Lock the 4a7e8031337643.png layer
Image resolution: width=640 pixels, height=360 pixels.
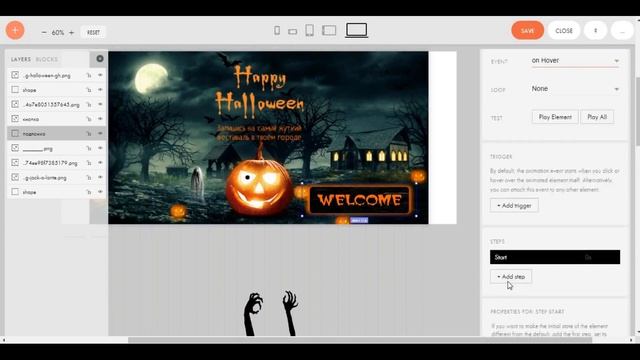89,104
